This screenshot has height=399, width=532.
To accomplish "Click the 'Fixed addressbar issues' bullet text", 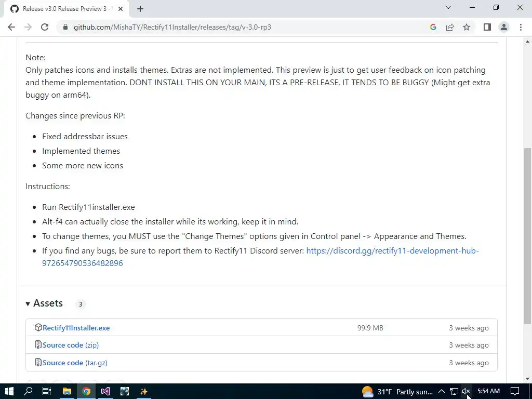I will (85, 137).
